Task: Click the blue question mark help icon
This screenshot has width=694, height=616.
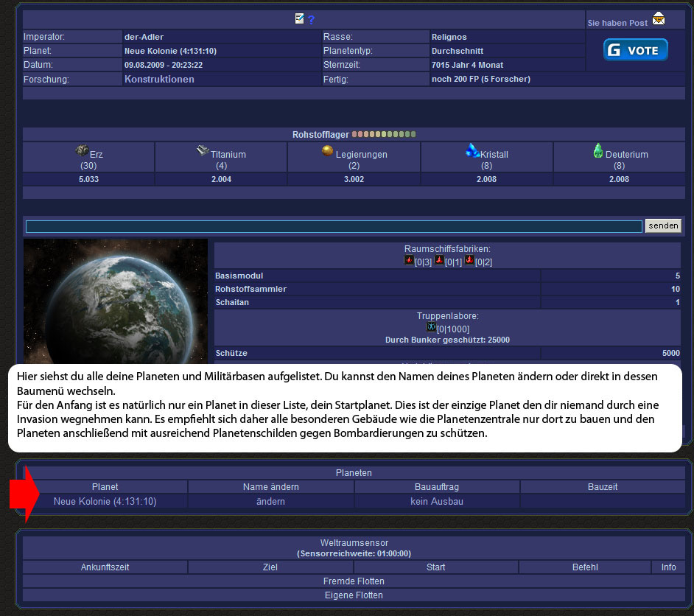Action: click(x=311, y=20)
